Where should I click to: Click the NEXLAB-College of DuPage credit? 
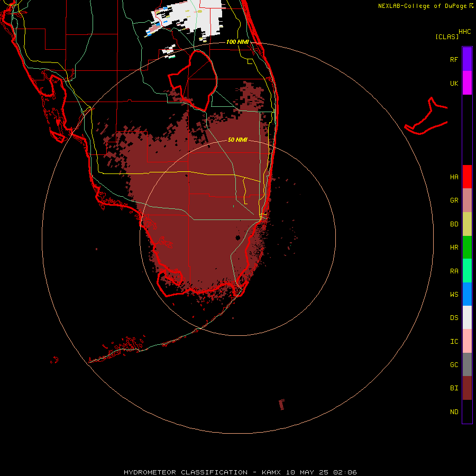pyautogui.click(x=426, y=6)
